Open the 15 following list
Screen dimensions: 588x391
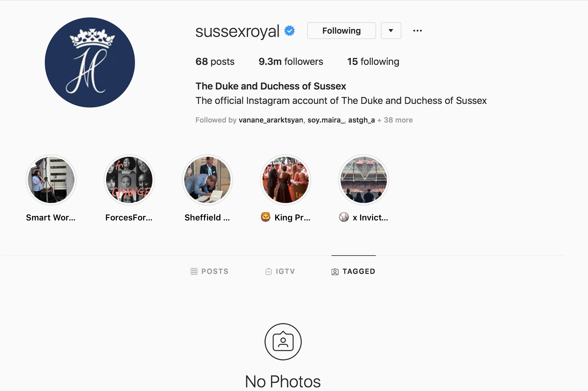[x=373, y=62]
